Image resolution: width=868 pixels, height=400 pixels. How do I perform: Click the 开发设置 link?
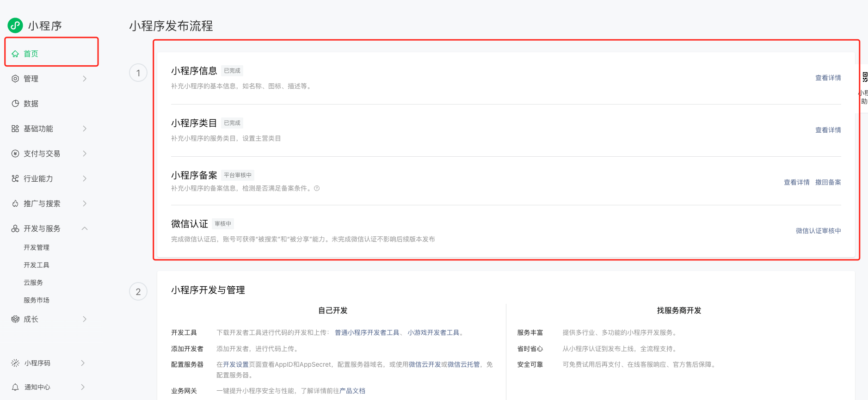pos(236,364)
